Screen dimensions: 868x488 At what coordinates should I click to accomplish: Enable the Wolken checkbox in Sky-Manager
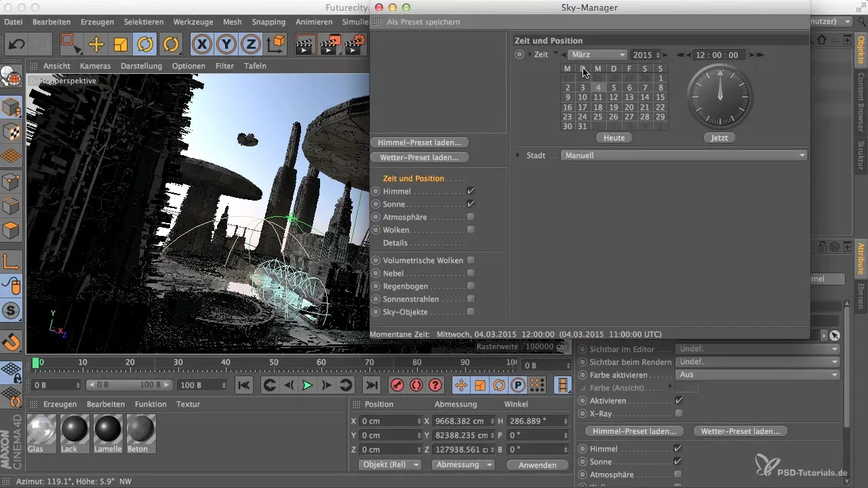[471, 230]
